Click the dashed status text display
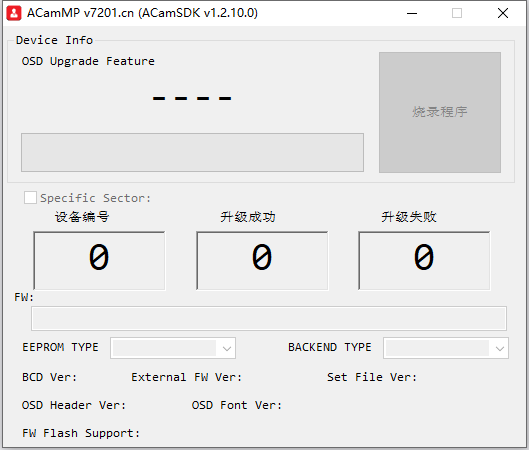This screenshot has height=450, width=529. click(x=192, y=99)
